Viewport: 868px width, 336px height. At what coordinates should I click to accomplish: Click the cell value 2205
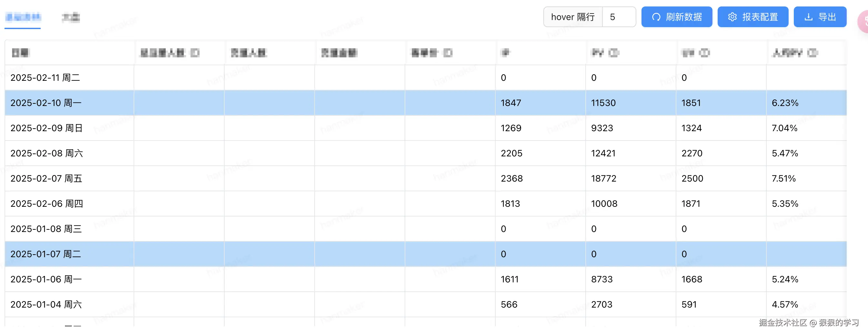pyautogui.click(x=511, y=153)
